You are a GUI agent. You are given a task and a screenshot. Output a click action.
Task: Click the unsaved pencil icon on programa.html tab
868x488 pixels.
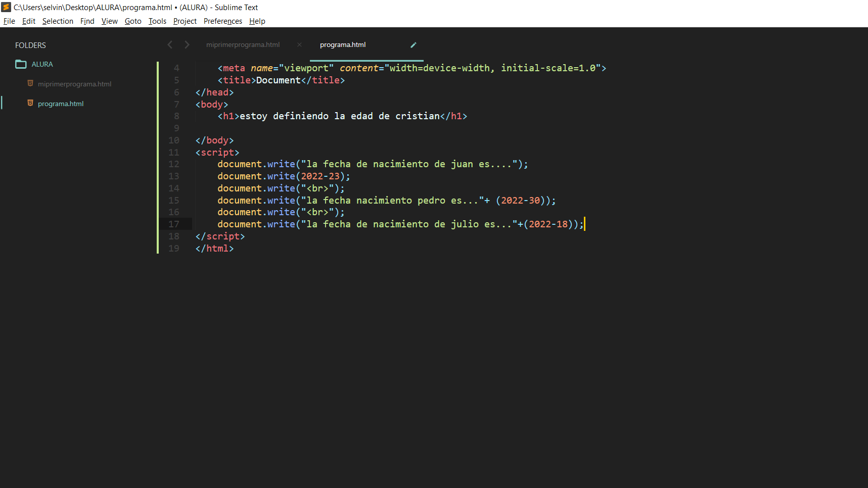click(x=413, y=45)
